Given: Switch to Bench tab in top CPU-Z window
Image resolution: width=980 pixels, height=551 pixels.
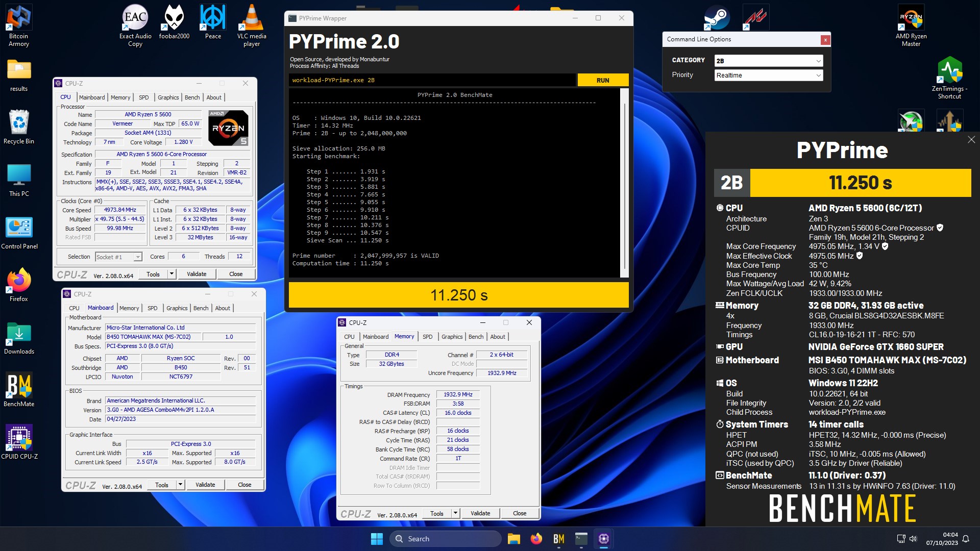Looking at the screenshot, I should coord(192,97).
